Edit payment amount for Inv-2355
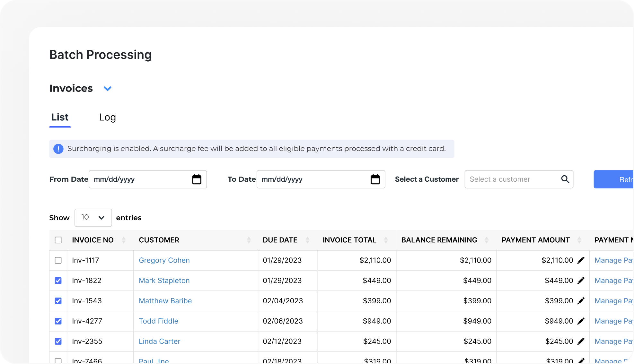 click(581, 341)
